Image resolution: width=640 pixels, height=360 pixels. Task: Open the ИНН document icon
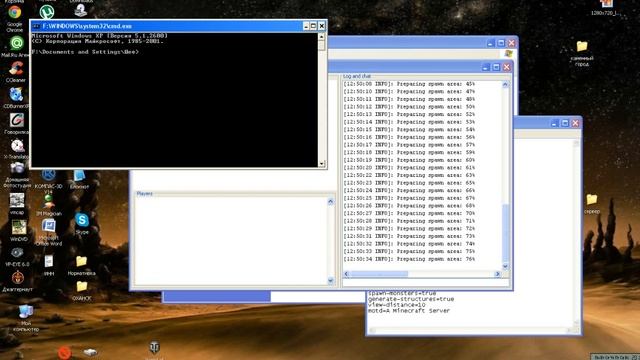(49, 261)
